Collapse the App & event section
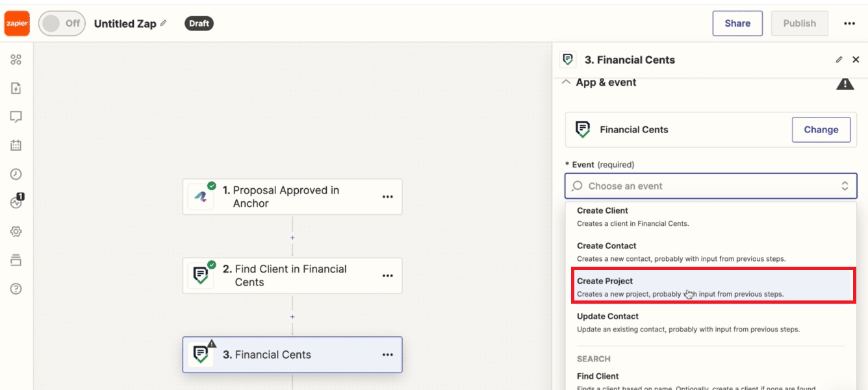 566,82
